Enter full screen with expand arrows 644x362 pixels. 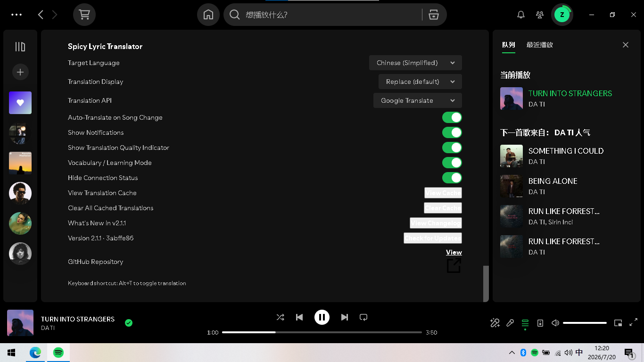tap(633, 323)
